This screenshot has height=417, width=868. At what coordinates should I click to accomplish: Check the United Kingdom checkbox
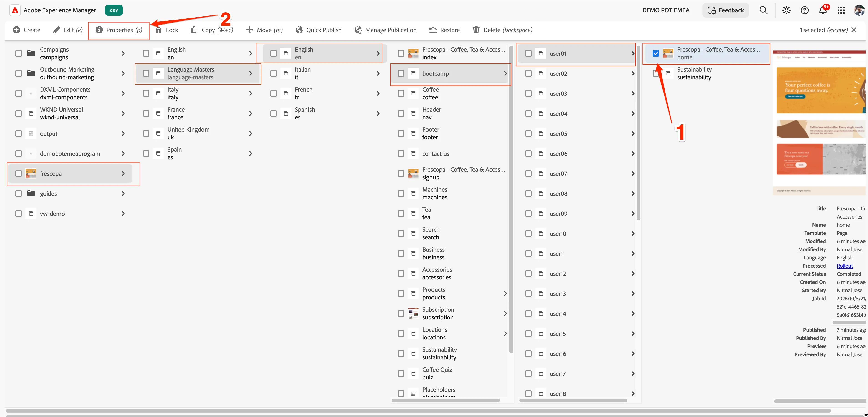coord(146,133)
